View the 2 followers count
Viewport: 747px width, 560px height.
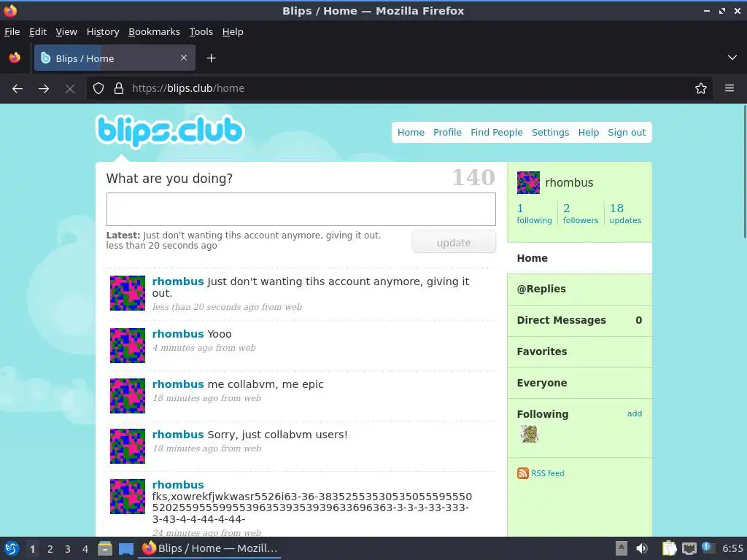pos(580,214)
